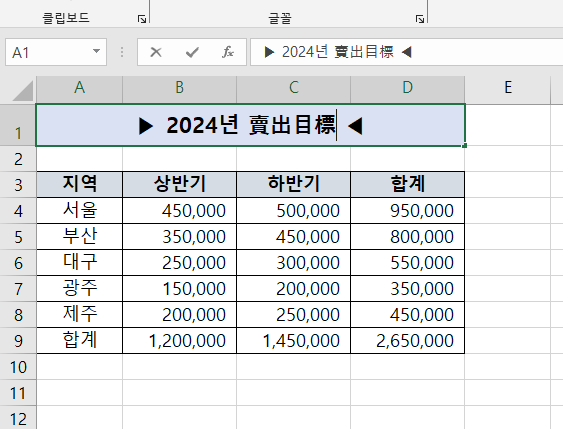Select row 2 header

coord(18,159)
